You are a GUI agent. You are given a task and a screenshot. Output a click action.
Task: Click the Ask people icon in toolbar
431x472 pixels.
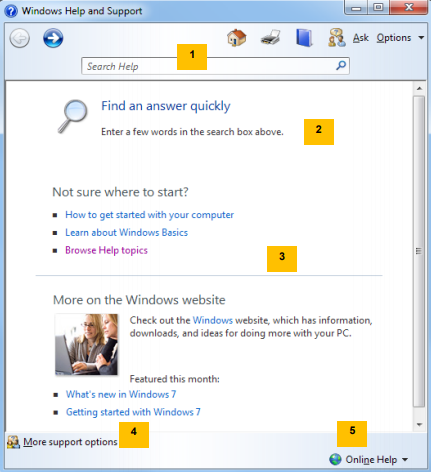336,37
